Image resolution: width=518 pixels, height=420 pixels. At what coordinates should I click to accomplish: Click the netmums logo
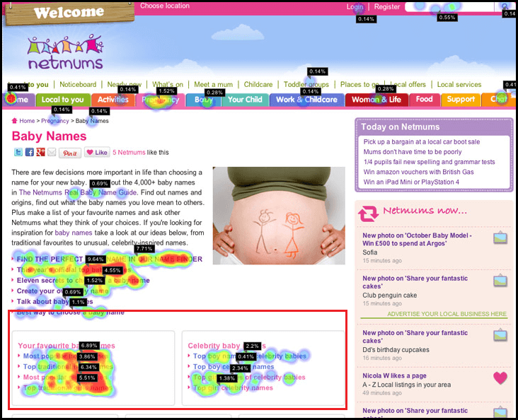click(x=65, y=52)
